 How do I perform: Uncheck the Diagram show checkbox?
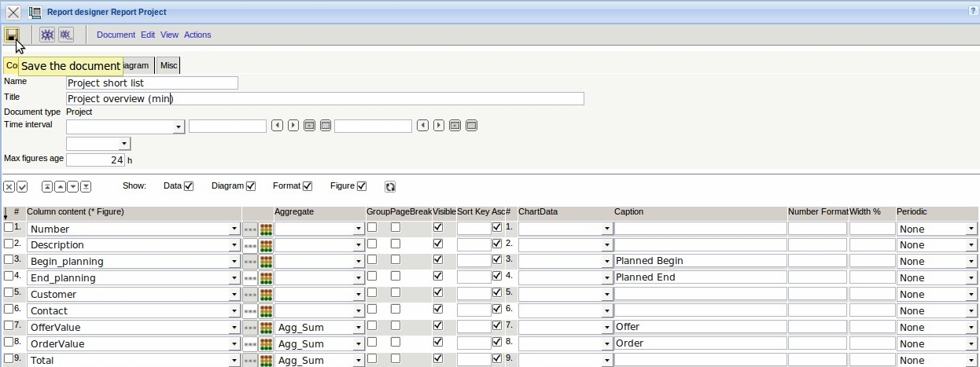[251, 186]
